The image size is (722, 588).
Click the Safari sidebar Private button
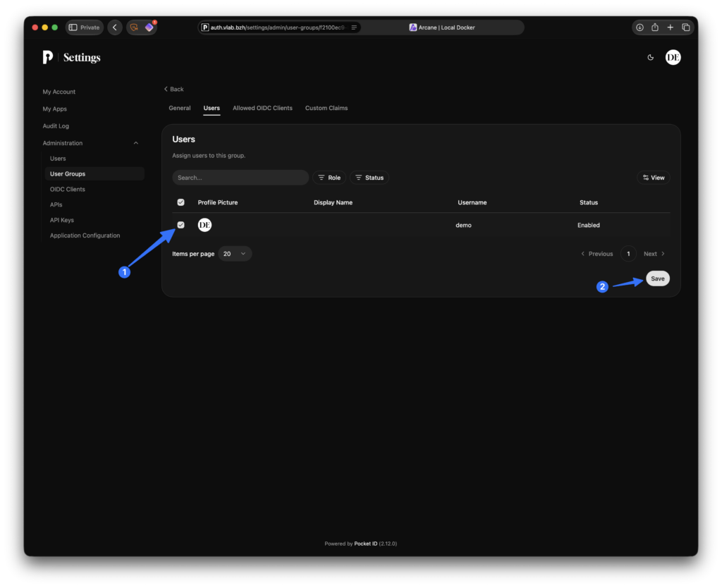(x=85, y=27)
